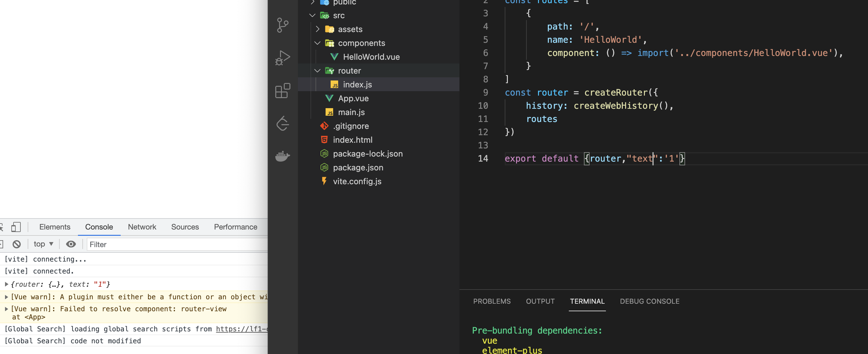868x354 pixels.
Task: Click the Docker whale sidebar icon
Action: click(x=283, y=156)
